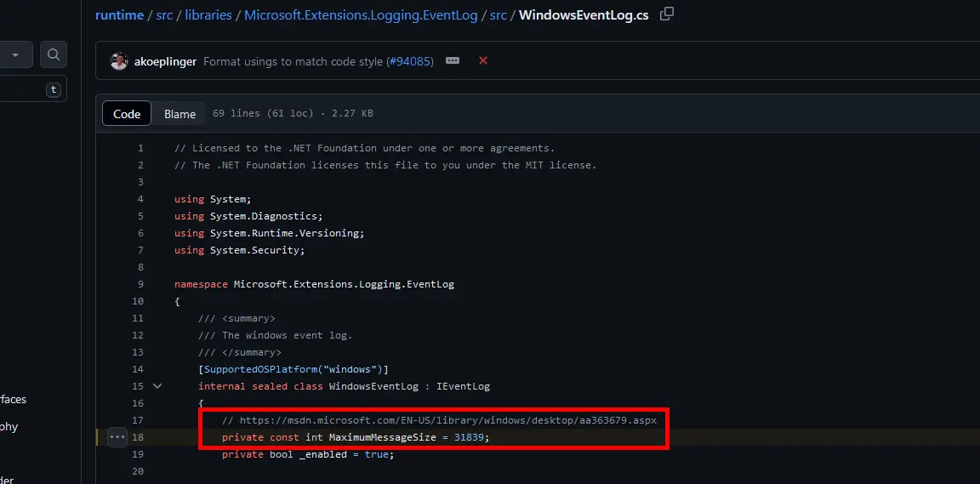This screenshot has height=484, width=980.
Task: Click the MIT license comment on line 2
Action: click(385, 165)
